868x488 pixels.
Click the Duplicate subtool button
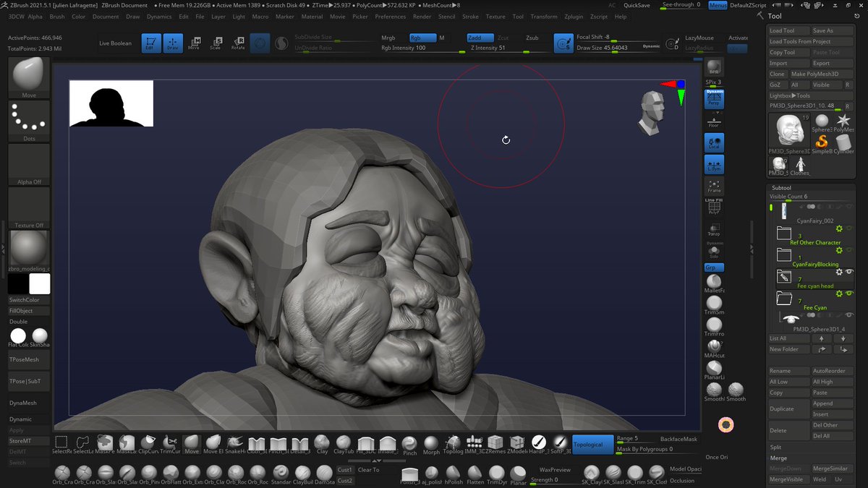[x=788, y=408]
